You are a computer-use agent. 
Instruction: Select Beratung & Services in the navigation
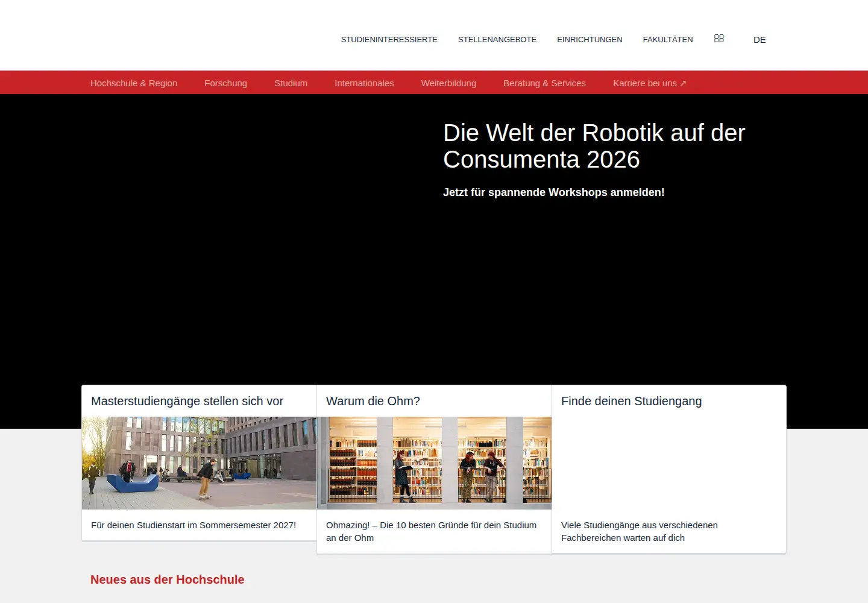point(544,83)
